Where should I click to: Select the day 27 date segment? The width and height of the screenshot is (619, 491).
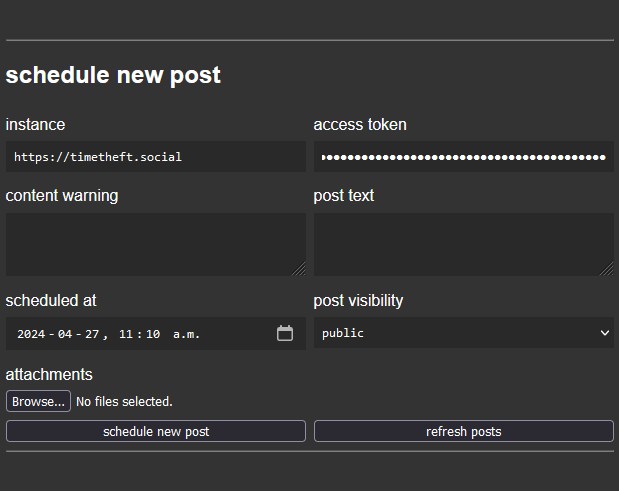click(92, 334)
